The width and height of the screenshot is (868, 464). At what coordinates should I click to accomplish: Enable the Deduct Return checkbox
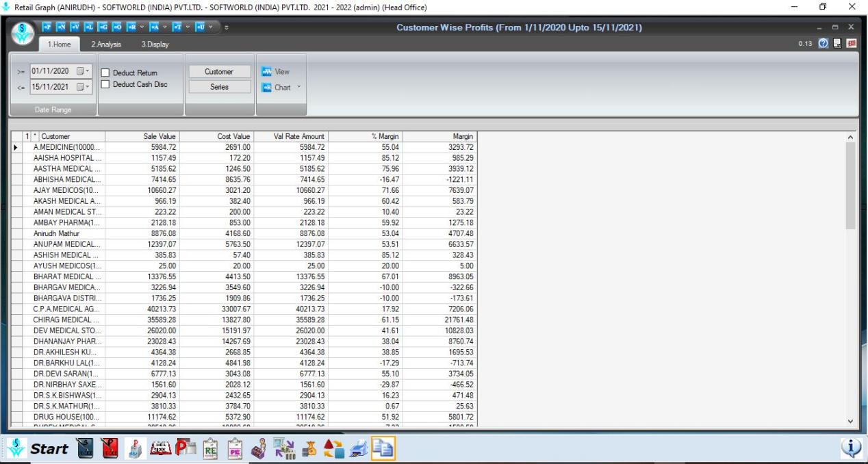pos(105,73)
